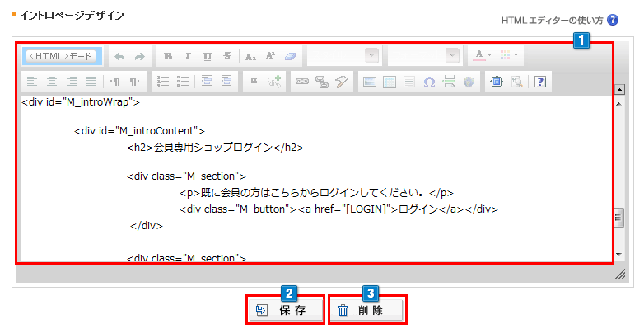Toggle bold formatting
This screenshot has height=329, width=644.
tap(167, 57)
